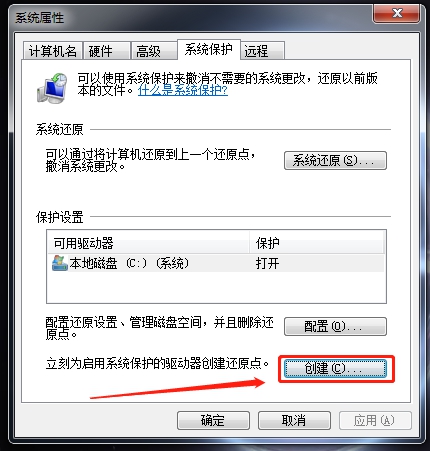430x451 pixels.
Task: Confirm with the 确定 button
Action: 213,420
